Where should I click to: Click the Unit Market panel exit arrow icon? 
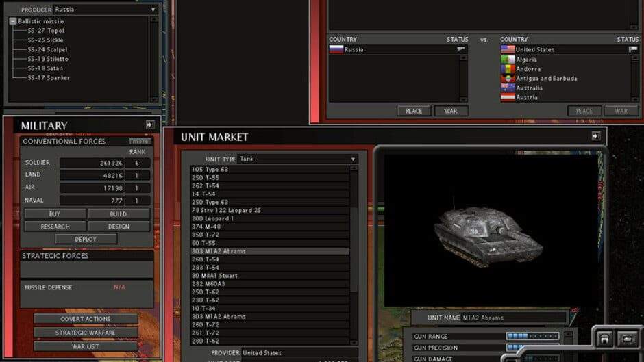pyautogui.click(x=595, y=136)
